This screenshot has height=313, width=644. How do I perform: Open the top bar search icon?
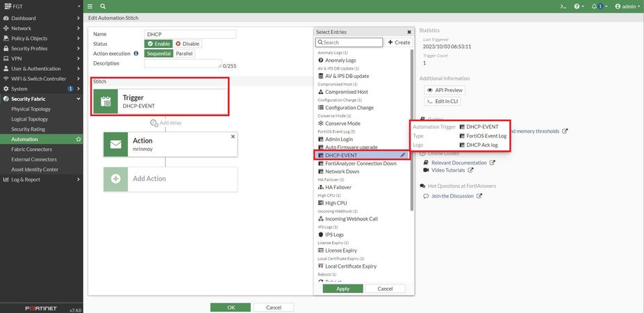pyautogui.click(x=103, y=6)
